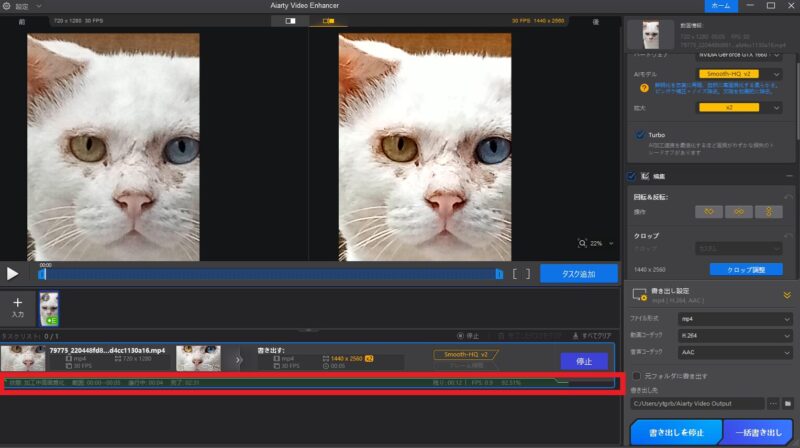Viewport: 800px width, 448px height.
Task: Click the zoom magnifier icon at 22%
Action: [584, 243]
